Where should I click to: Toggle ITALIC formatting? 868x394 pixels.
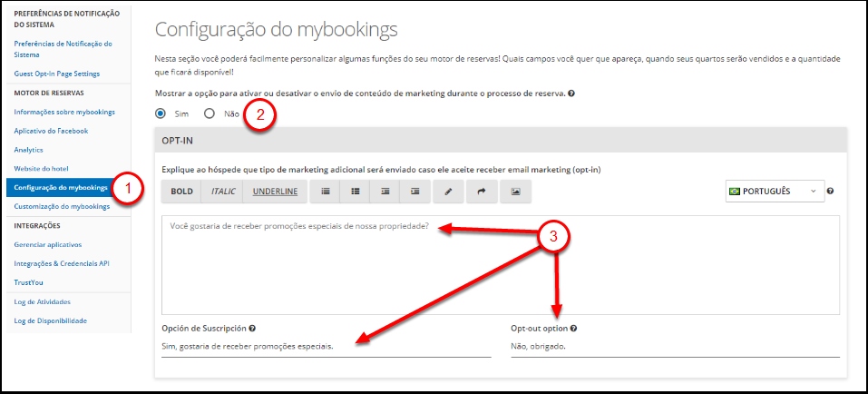click(x=223, y=192)
